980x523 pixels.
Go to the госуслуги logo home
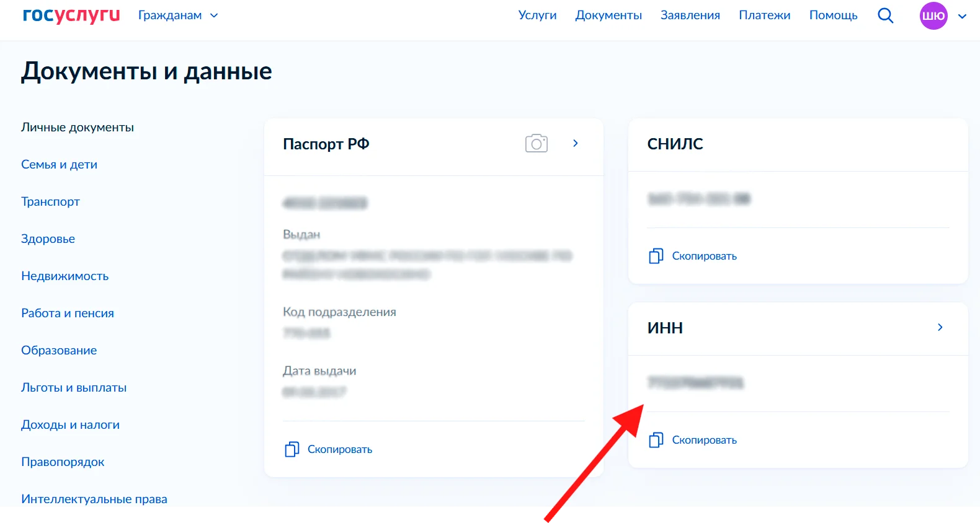coord(71,15)
